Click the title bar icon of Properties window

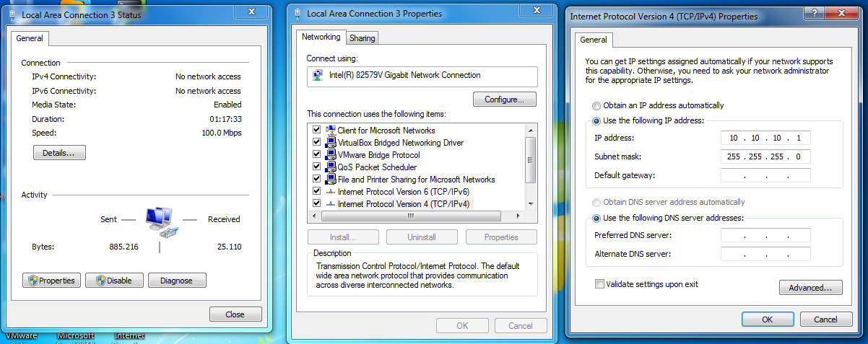pyautogui.click(x=298, y=13)
